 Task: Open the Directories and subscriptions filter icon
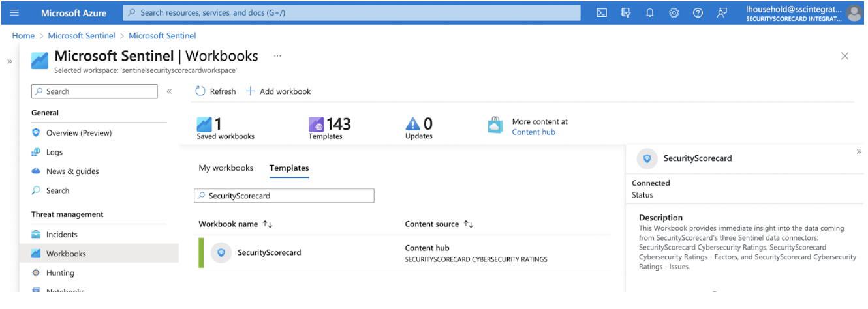coord(626,13)
